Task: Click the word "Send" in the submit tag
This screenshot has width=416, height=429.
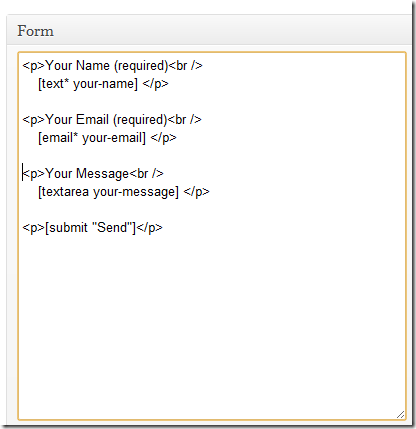Action: tap(112, 227)
